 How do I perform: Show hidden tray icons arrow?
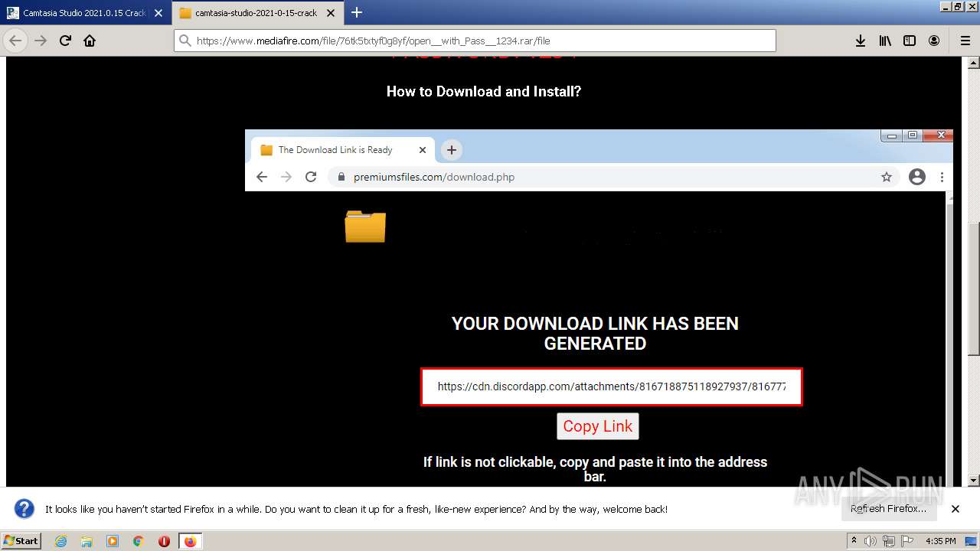pos(853,541)
